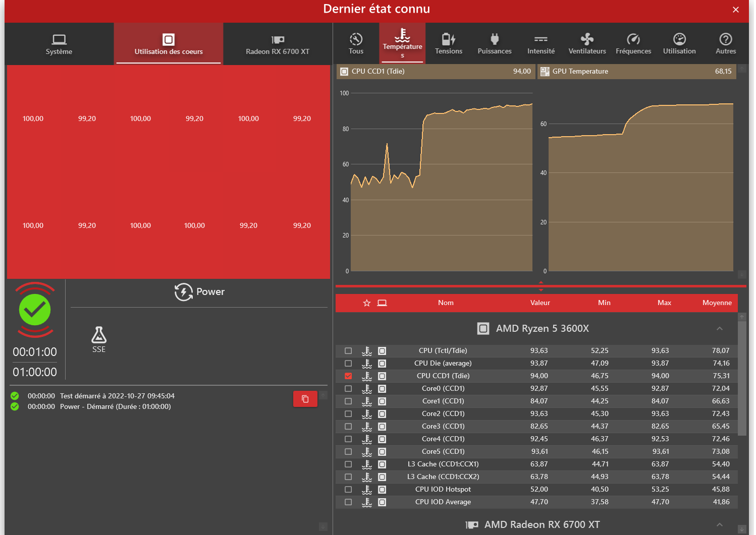This screenshot has height=535, width=756.
Task: Click the monitor column header icon
Action: point(382,303)
